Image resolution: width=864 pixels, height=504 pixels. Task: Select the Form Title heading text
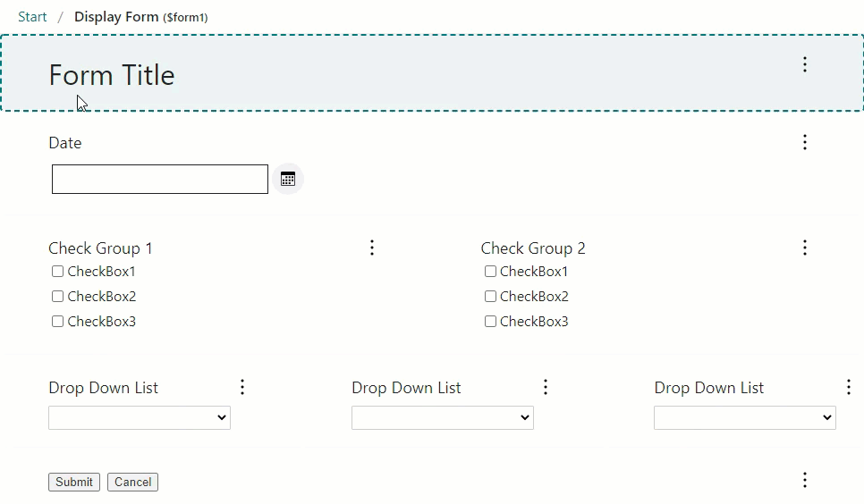[112, 75]
